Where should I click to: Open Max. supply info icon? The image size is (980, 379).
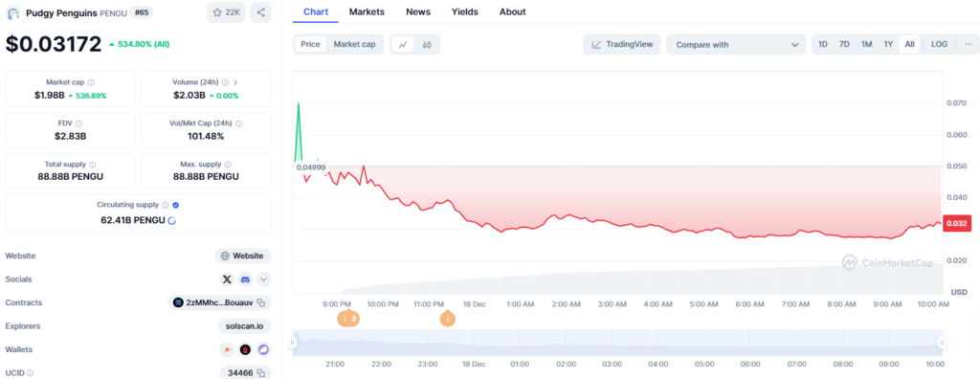tap(228, 165)
